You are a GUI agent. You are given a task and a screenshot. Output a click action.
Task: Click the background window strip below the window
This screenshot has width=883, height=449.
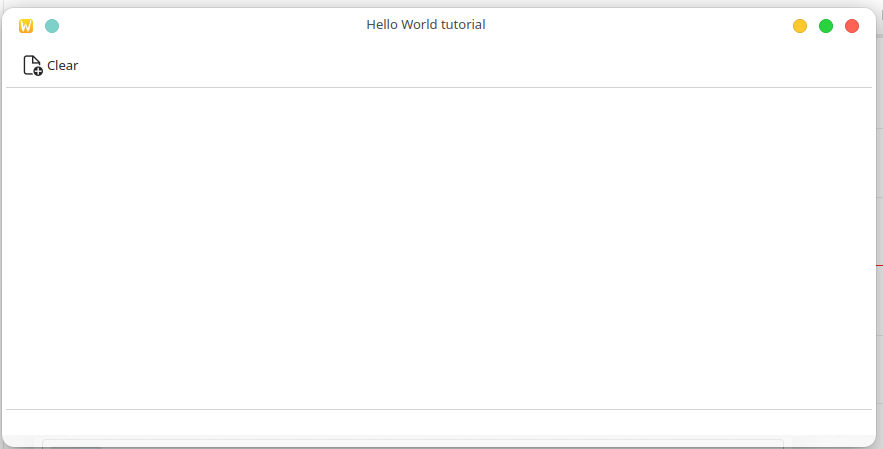[x=410, y=443]
